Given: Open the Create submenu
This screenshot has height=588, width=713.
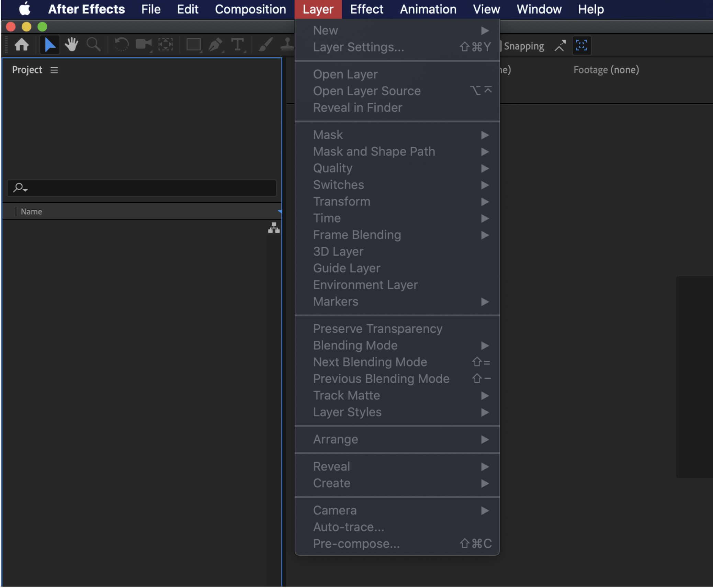Looking at the screenshot, I should (x=397, y=483).
